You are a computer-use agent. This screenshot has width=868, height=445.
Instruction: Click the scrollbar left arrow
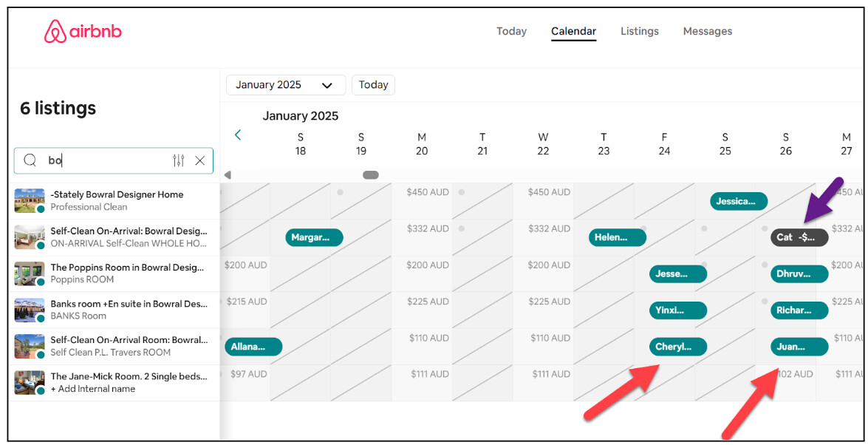click(x=228, y=175)
